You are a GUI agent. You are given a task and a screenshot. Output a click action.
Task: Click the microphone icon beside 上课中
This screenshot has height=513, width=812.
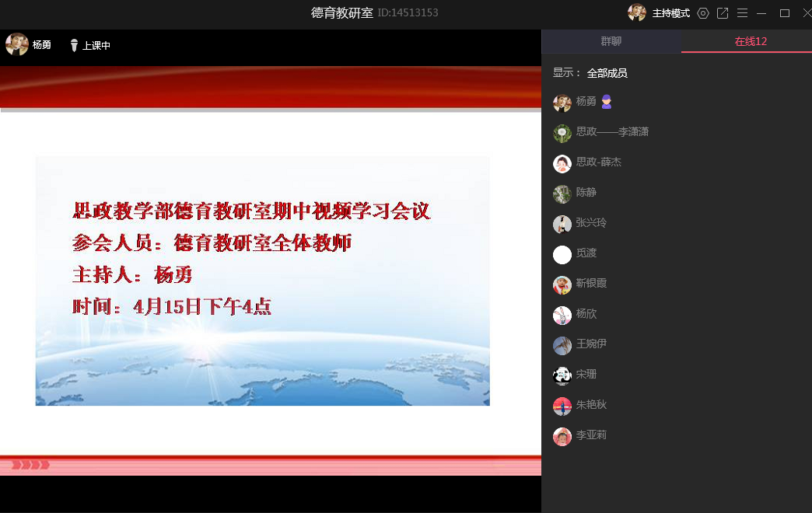point(74,46)
